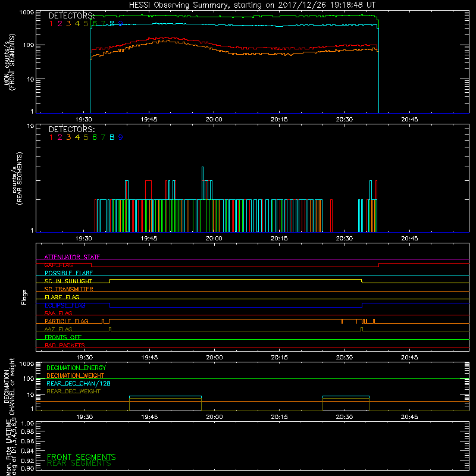
Task: Click the SAA_FLAG label
Action: [58, 313]
